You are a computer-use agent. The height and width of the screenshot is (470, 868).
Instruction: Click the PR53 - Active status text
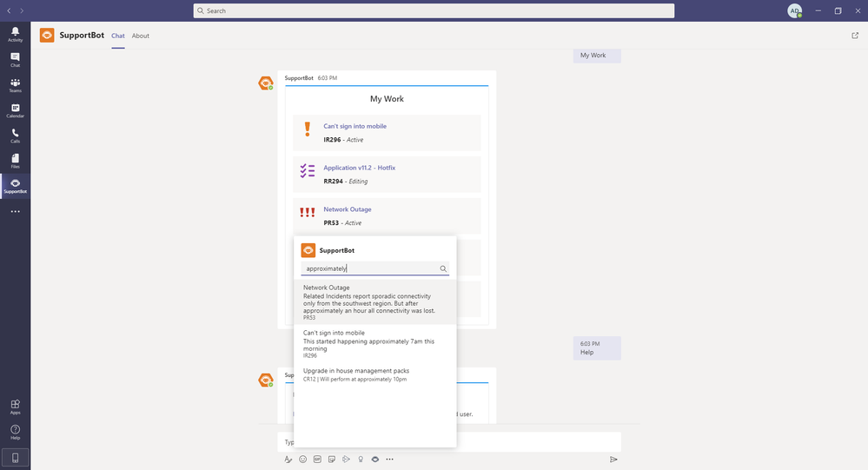point(342,222)
